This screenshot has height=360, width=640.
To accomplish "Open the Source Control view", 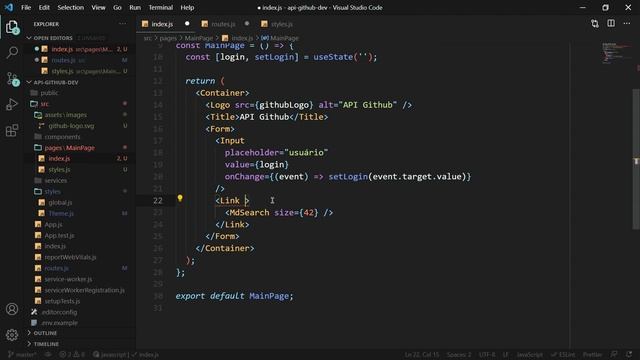I will tap(12, 78).
